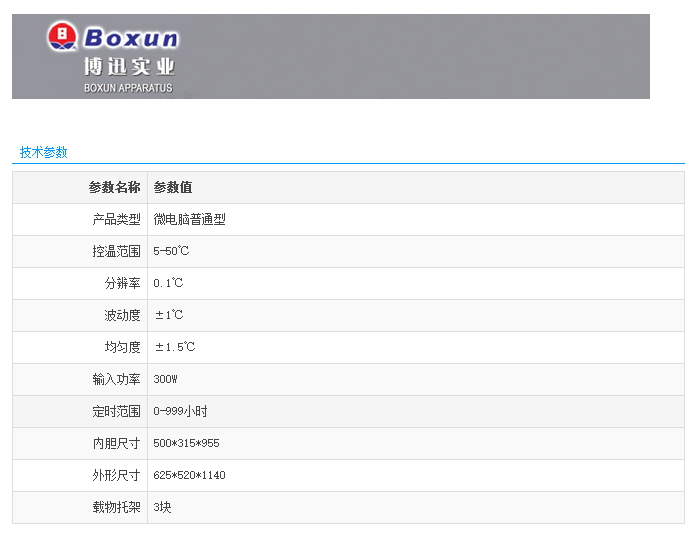692x536 pixels.
Task: Select the 载物托架 row label
Action: tap(116, 507)
